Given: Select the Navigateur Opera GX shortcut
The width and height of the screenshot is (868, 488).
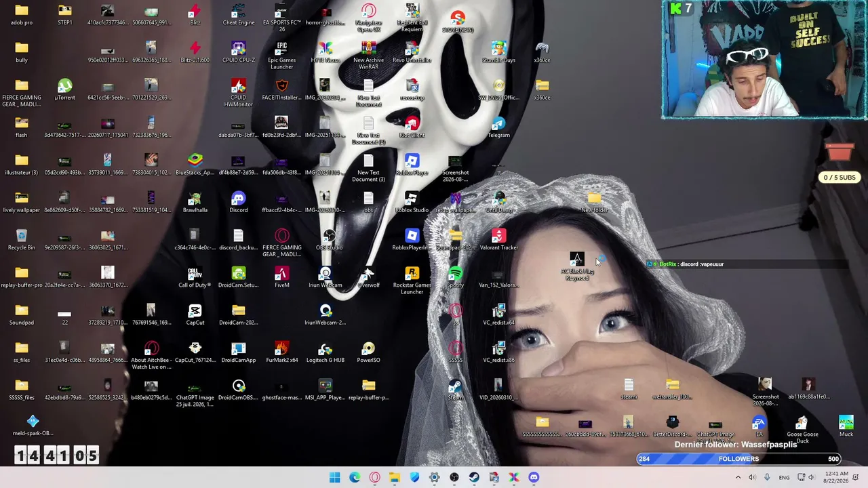Looking at the screenshot, I should [x=368, y=18].
